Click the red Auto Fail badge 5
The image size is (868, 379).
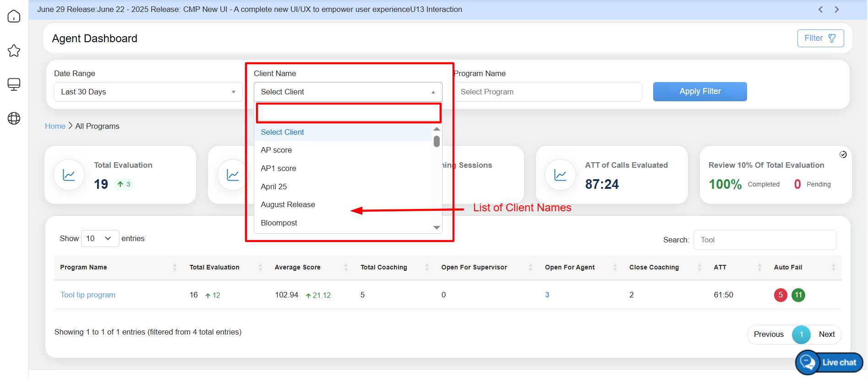pos(781,295)
